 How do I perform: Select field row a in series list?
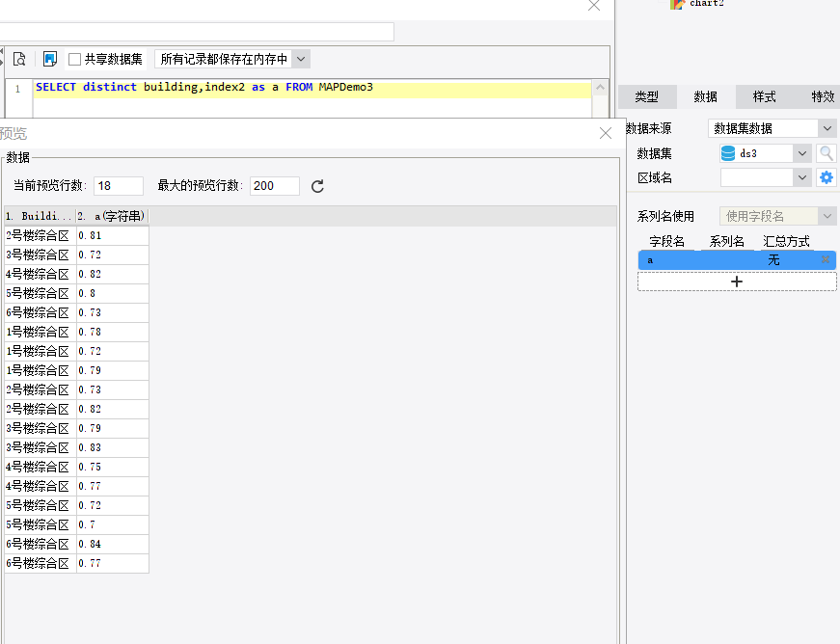736,260
